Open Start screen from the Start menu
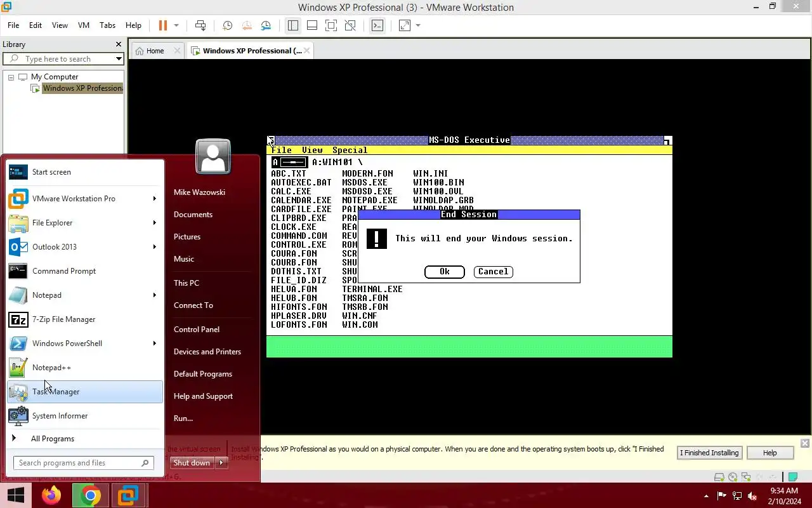Image resolution: width=812 pixels, height=508 pixels. click(x=85, y=172)
